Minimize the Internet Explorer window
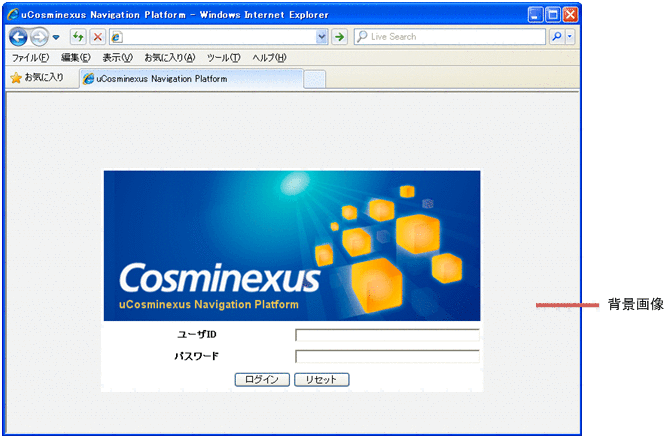 point(535,15)
